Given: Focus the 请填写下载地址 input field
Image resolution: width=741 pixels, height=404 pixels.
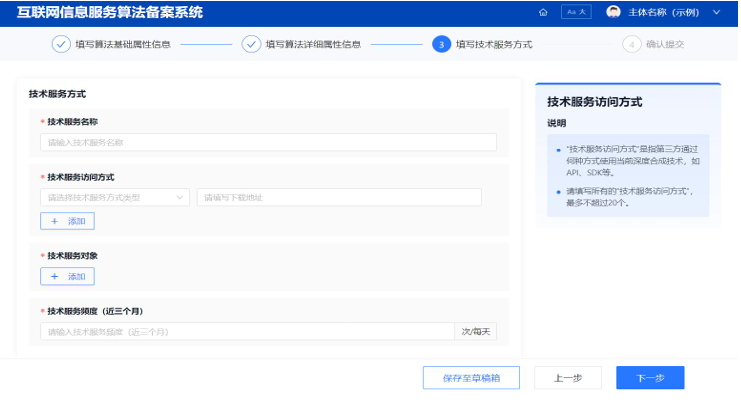Looking at the screenshot, I should [339, 198].
